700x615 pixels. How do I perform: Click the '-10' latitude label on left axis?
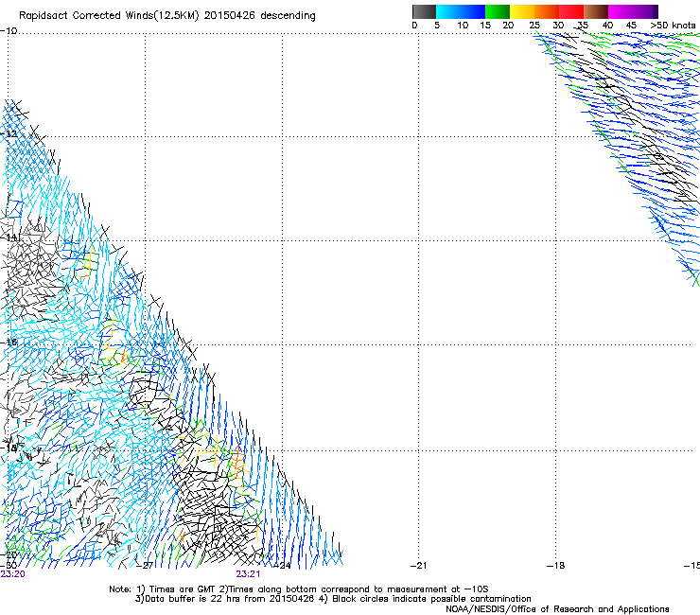coord(9,31)
